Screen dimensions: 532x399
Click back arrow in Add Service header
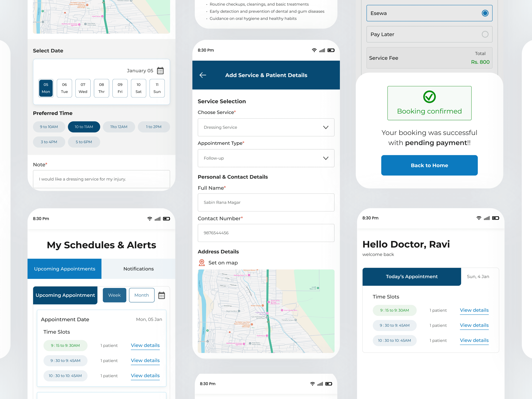203,75
